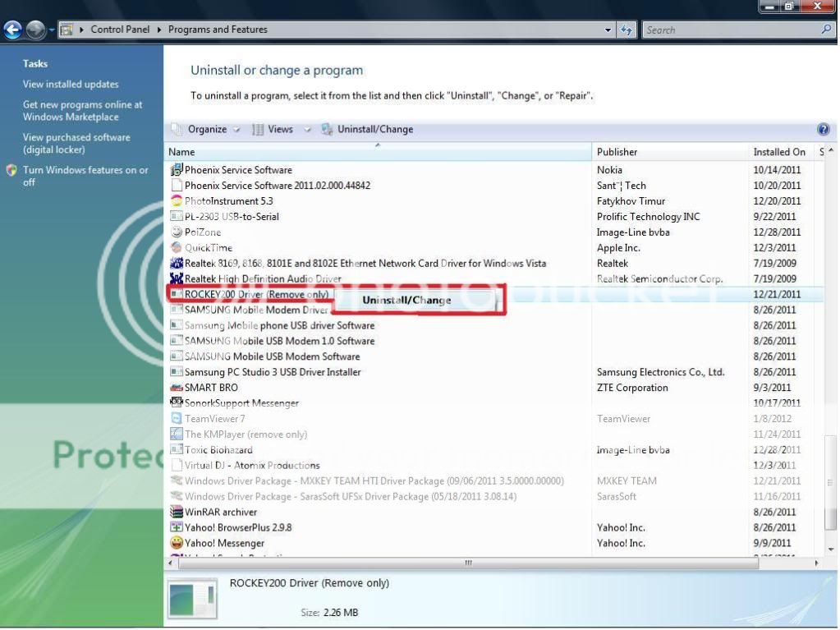This screenshot has height=630, width=840.
Task: Open Turn Windows features on or off
Action: pos(85,177)
